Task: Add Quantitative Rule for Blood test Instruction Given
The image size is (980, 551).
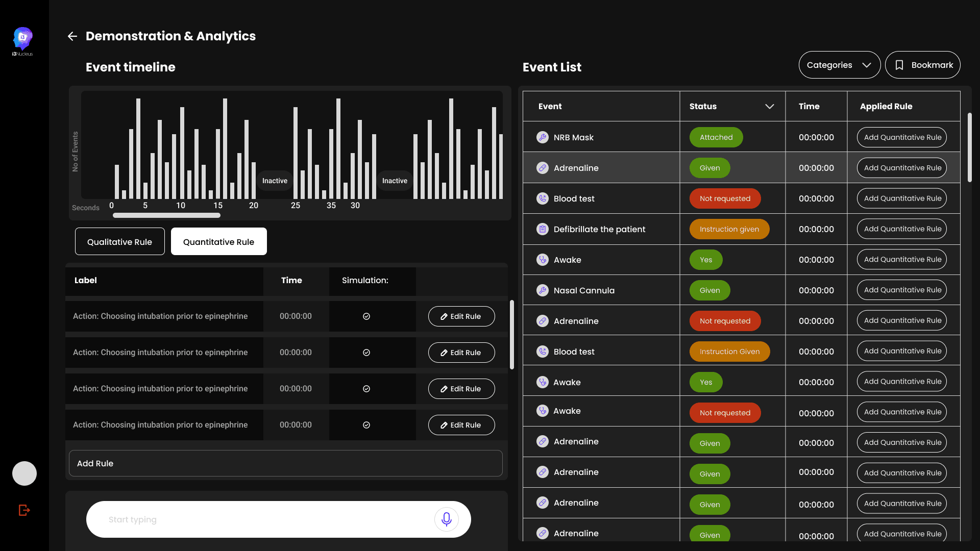Action: pyautogui.click(x=902, y=351)
